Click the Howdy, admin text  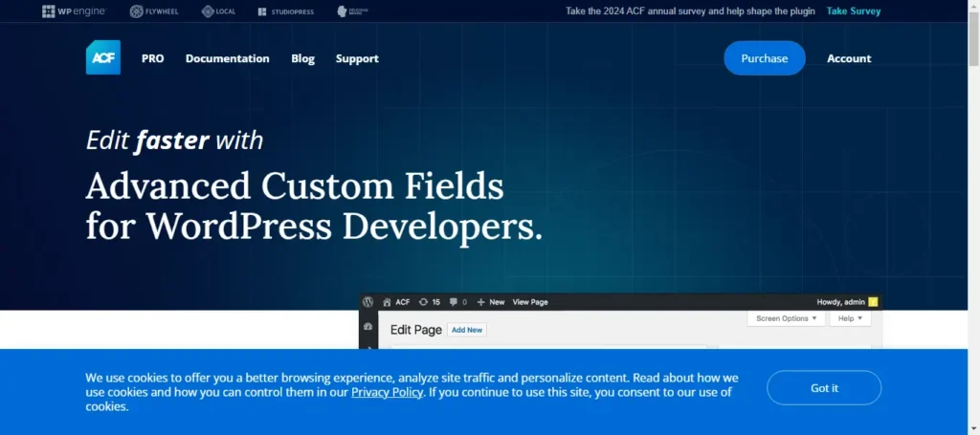(840, 302)
